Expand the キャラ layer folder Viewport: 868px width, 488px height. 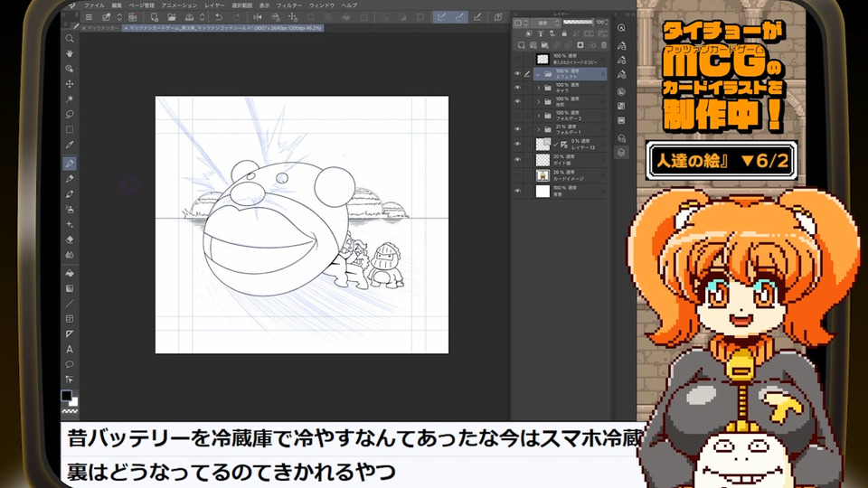538,89
